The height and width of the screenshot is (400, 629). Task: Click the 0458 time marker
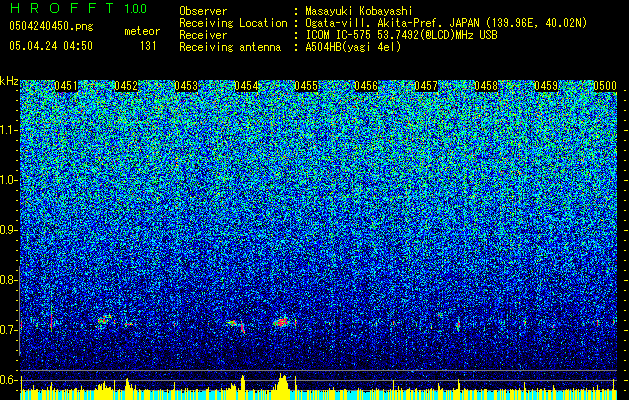[486, 86]
